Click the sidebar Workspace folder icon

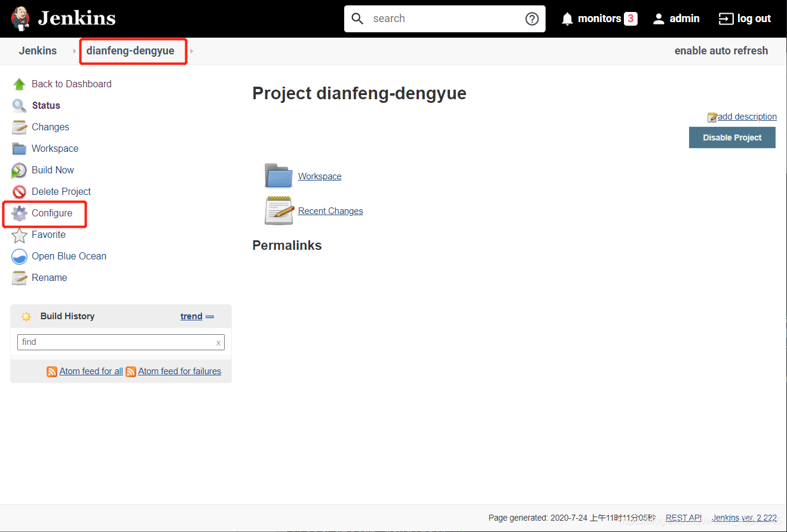(x=19, y=149)
